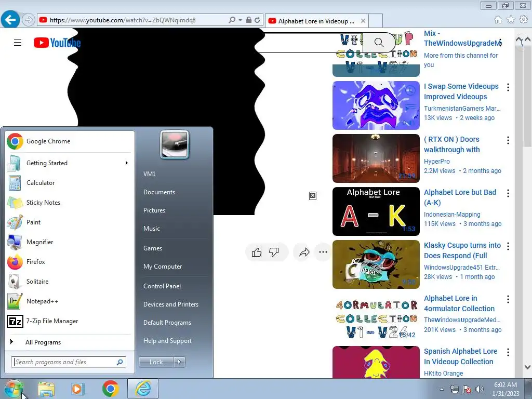This screenshot has width=532, height=399.
Task: Open Music from the Start menu
Action: point(151,229)
